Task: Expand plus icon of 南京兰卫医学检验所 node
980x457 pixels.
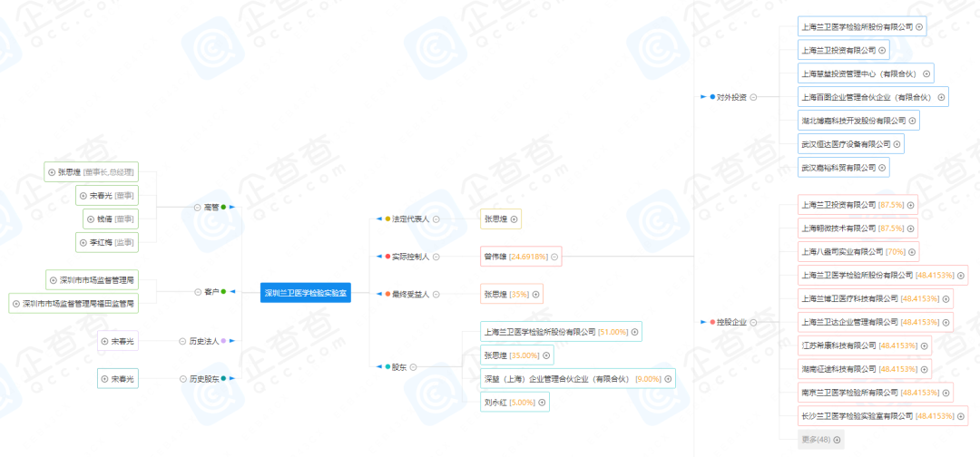Action: click(946, 393)
